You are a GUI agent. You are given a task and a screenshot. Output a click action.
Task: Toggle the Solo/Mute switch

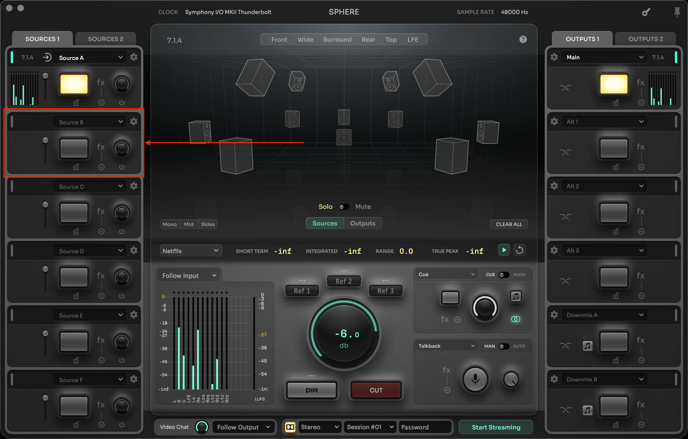click(343, 207)
